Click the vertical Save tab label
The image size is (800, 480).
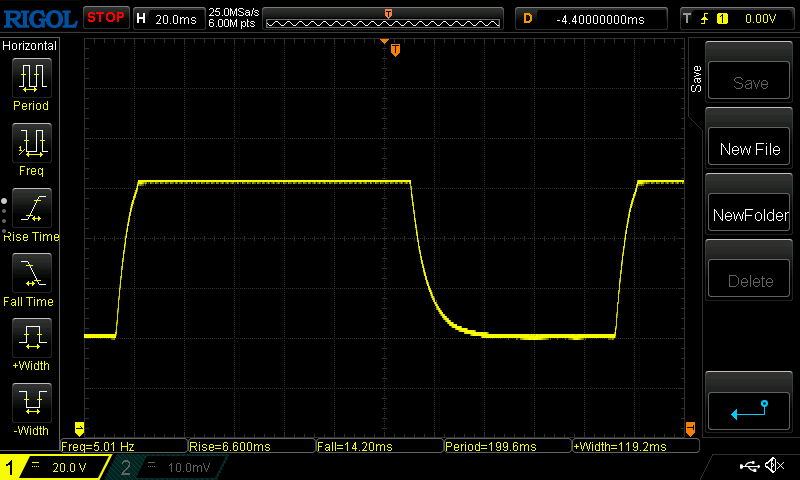pyautogui.click(x=696, y=79)
